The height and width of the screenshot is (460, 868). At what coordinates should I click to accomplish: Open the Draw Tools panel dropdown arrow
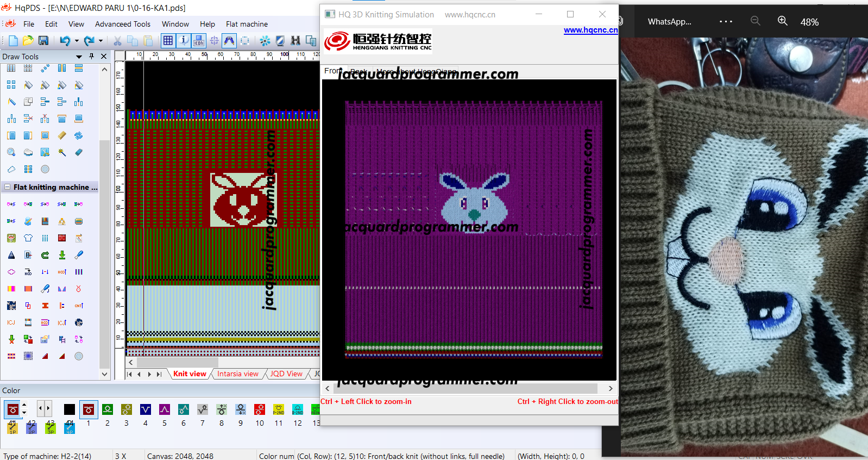tap(79, 57)
